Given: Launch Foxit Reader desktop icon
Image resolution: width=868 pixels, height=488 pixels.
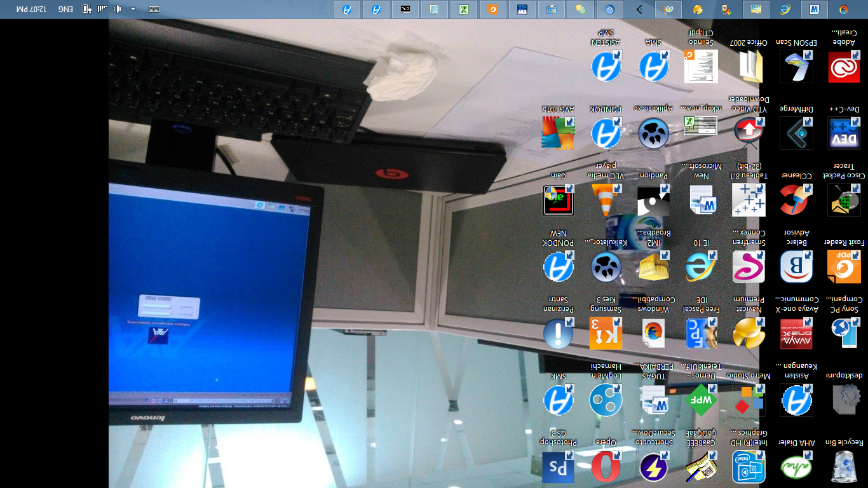Looking at the screenshot, I should click(x=844, y=266).
